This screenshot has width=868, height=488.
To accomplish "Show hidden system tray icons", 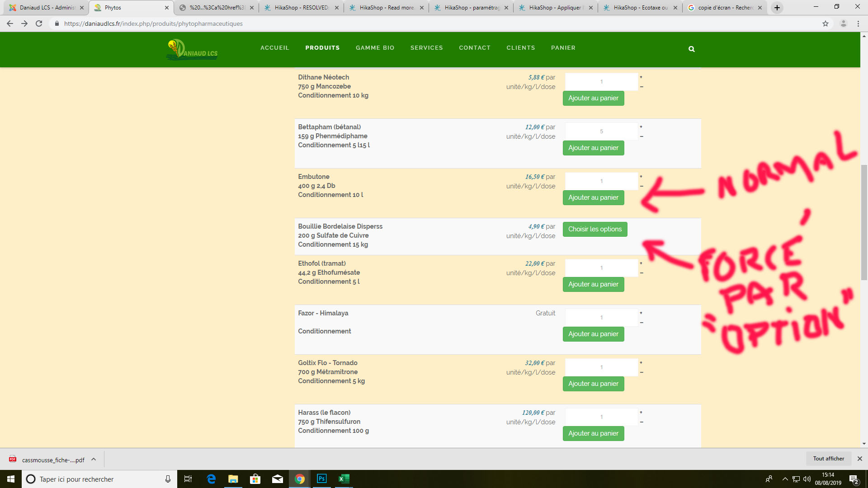I will coord(785,479).
